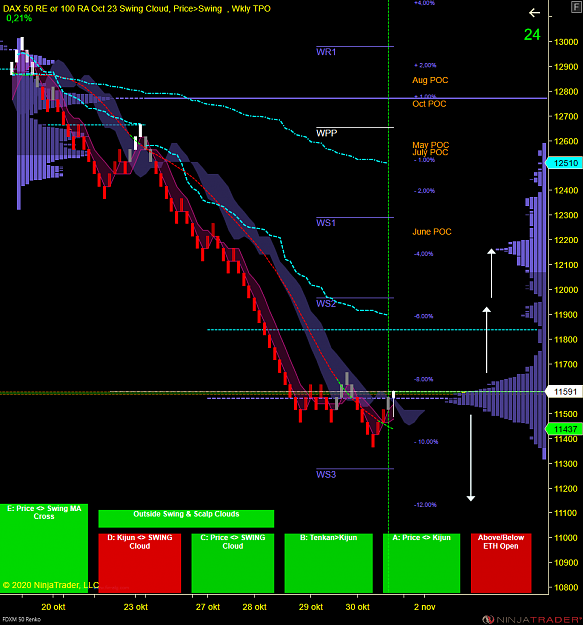Click the 28 okt date label
This screenshot has height=625, width=583.
tap(254, 607)
